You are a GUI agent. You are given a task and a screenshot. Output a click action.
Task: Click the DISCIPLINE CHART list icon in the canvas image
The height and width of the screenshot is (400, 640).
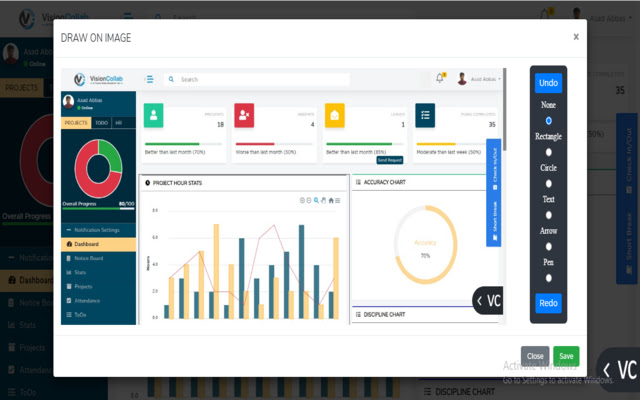click(358, 314)
